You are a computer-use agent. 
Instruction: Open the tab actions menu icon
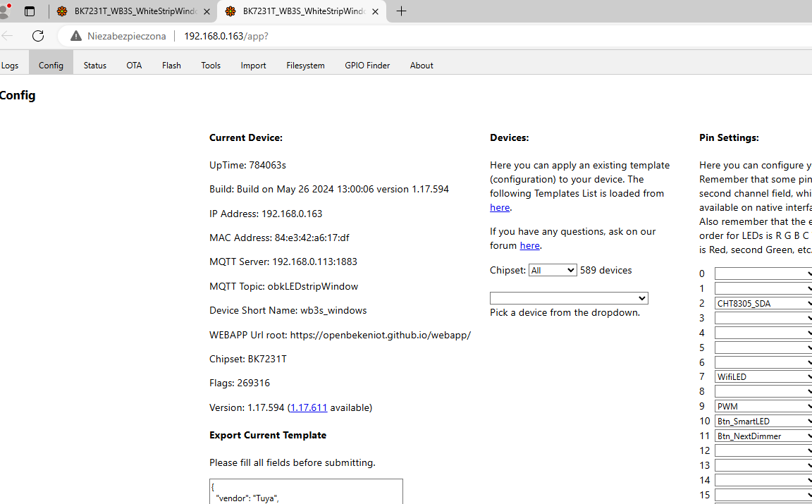coord(30,11)
